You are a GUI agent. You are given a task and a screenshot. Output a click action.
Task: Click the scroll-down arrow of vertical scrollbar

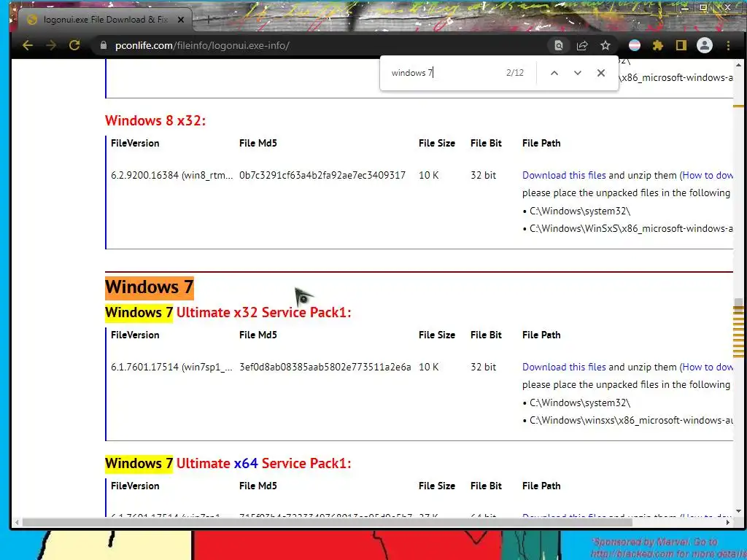point(738,511)
